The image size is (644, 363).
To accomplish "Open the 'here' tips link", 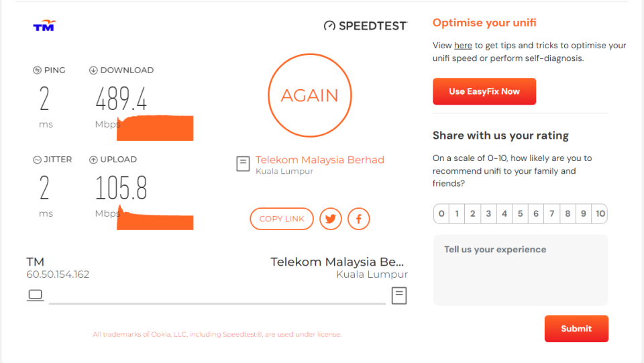I will point(463,46).
